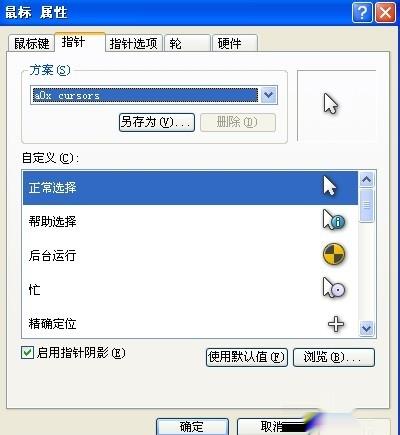400x435 pixels.
Task: Open the 浏览 browse button
Action: click(x=334, y=357)
